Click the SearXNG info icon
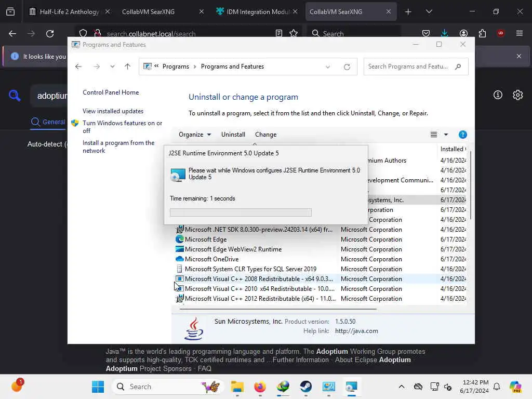Viewport: 532px width, 399px height. click(x=498, y=95)
